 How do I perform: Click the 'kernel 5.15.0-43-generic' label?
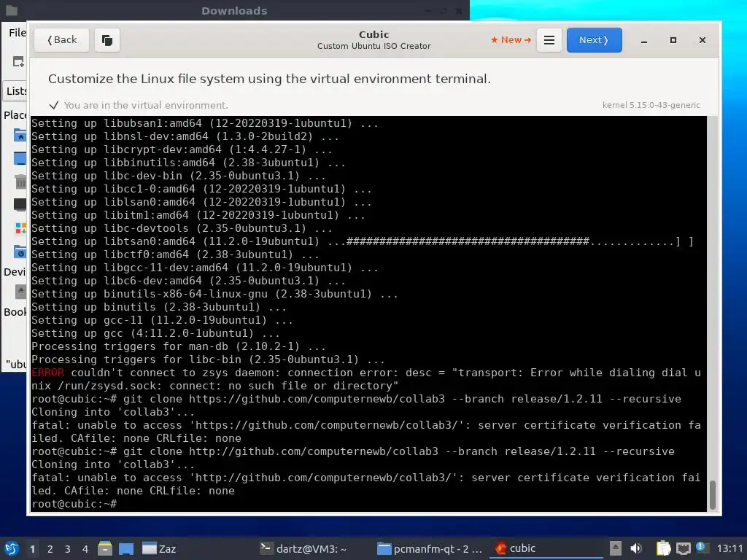651,105
